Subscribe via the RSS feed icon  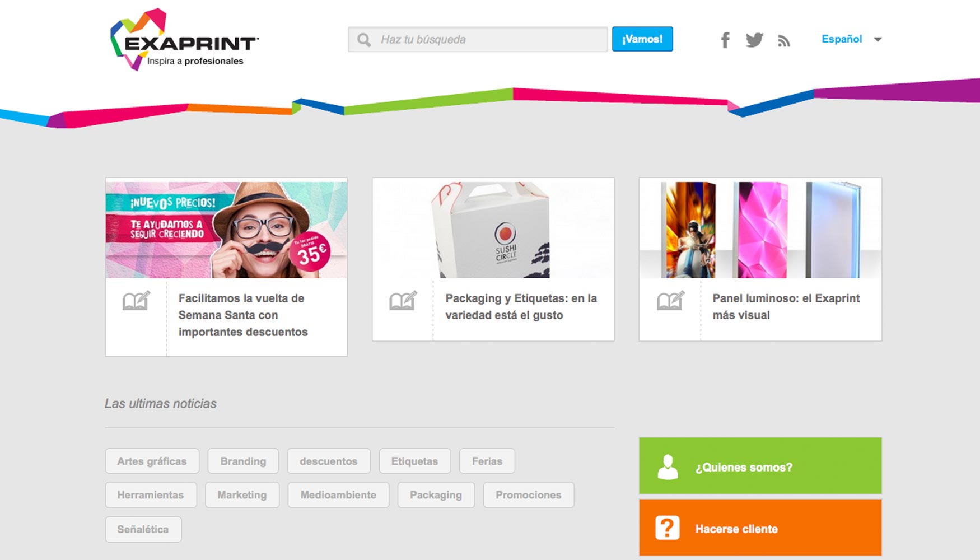click(784, 39)
